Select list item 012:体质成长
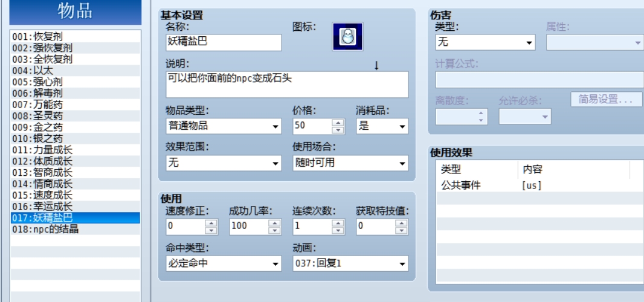 tap(75, 161)
